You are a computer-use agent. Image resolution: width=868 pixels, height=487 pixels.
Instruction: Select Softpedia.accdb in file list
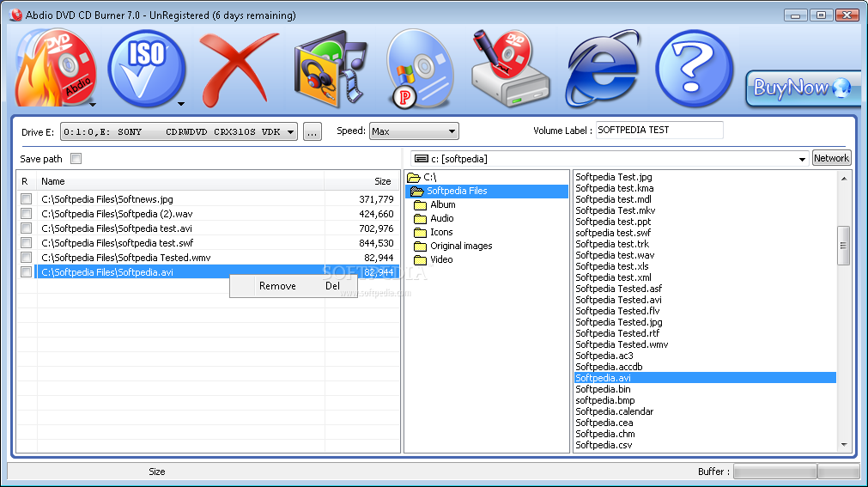pos(609,367)
